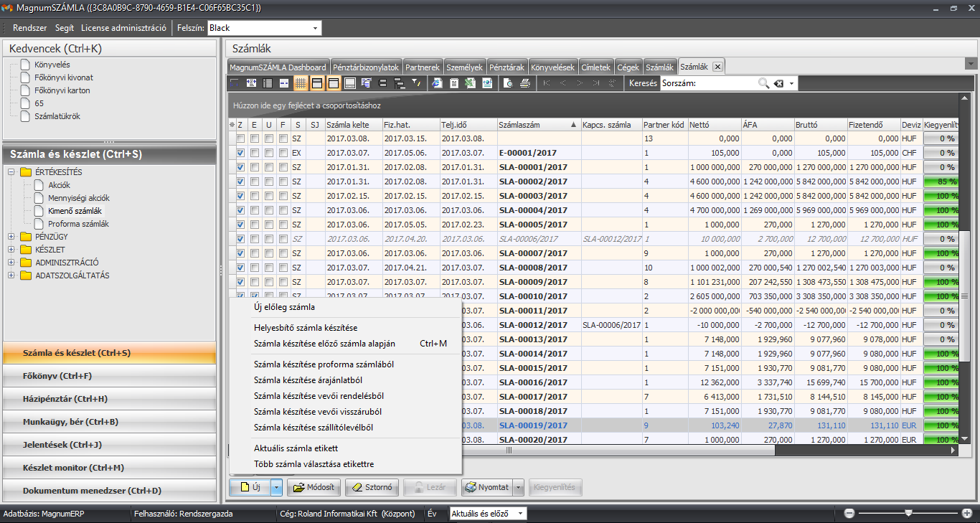Expand the PÉNZÜGY tree folder

(x=11, y=237)
